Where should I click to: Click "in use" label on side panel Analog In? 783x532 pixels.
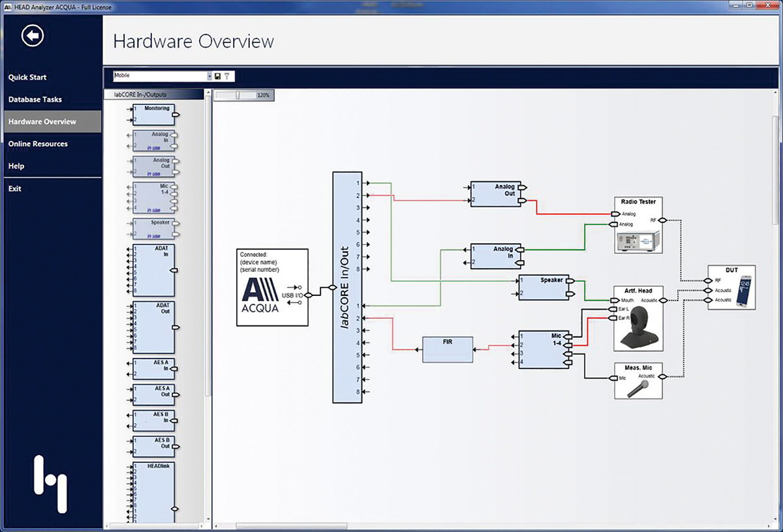(153, 147)
